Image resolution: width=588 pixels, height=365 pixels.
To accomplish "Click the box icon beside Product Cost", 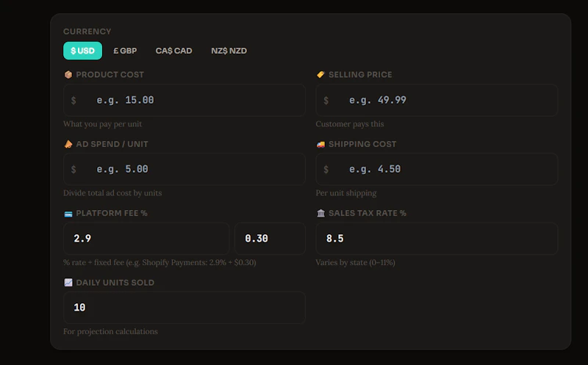I will click(x=68, y=75).
